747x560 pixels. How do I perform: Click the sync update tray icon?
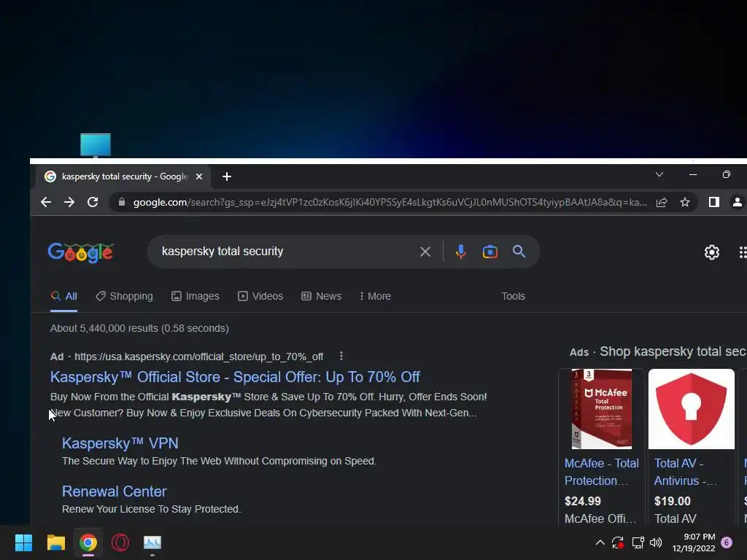[618, 542]
